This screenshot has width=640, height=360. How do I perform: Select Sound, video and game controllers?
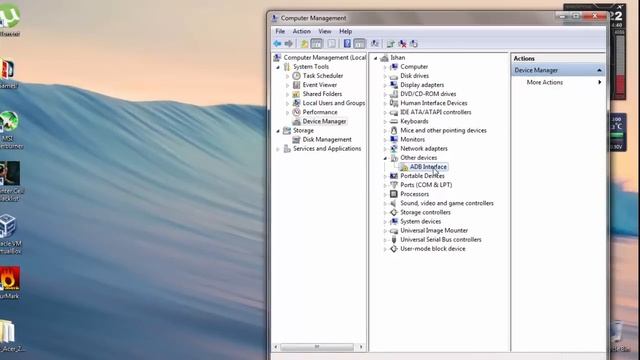(447, 203)
